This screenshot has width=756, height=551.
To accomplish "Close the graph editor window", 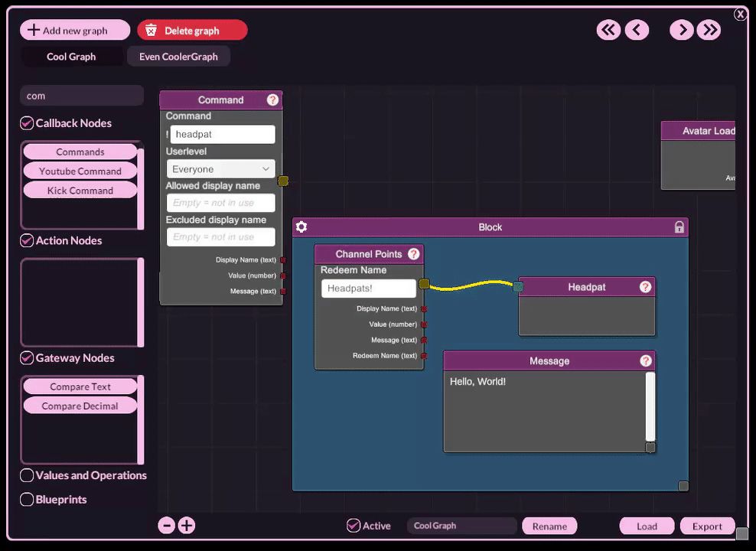I will [x=741, y=14].
